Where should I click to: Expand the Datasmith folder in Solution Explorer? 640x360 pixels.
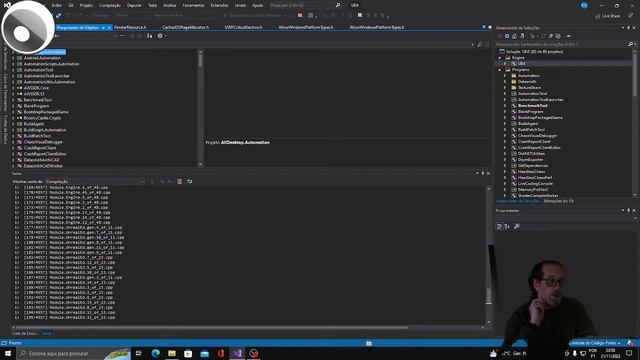point(505,82)
